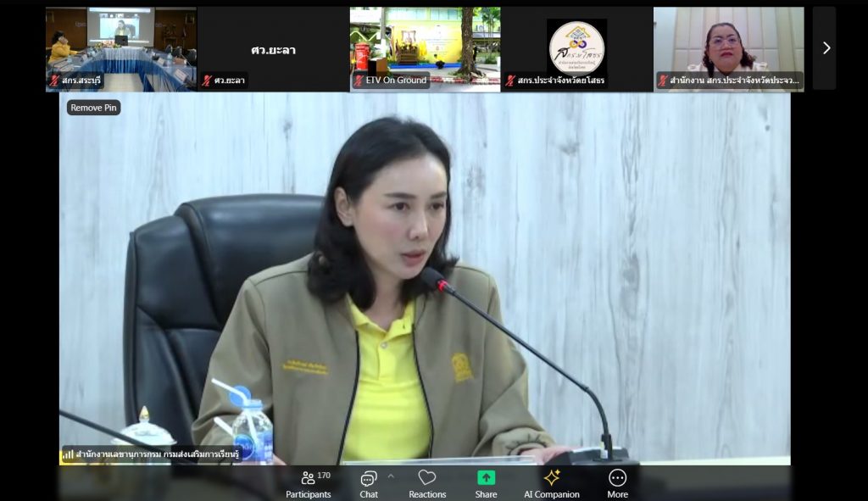Image resolution: width=868 pixels, height=501 pixels.
Task: Click the green Share screen icon
Action: [x=486, y=478]
